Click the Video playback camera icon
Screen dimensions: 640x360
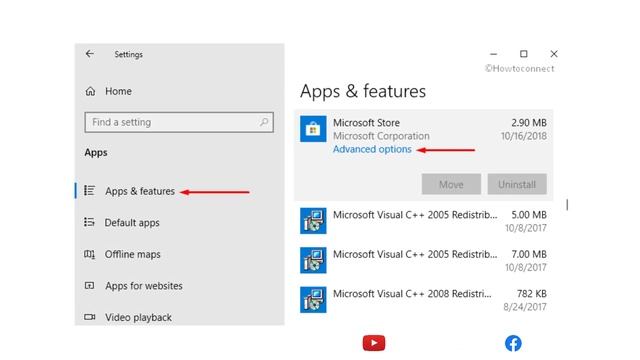click(x=89, y=317)
